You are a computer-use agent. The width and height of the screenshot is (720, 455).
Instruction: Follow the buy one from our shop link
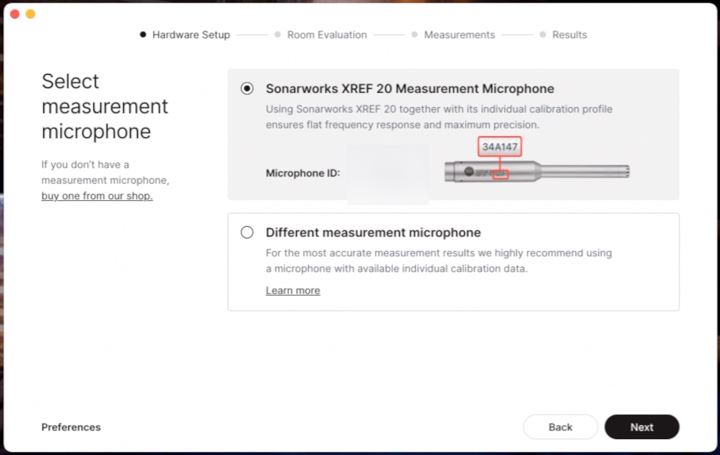97,196
